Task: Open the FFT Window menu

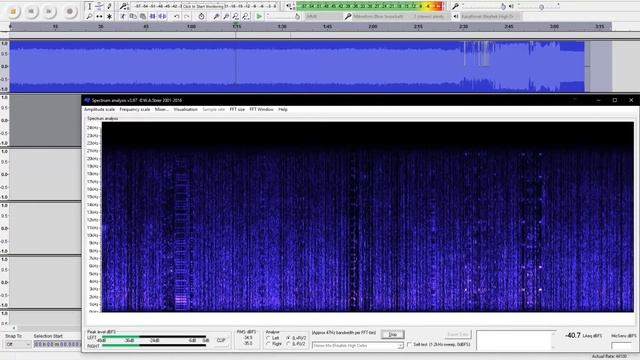Action: (261, 109)
